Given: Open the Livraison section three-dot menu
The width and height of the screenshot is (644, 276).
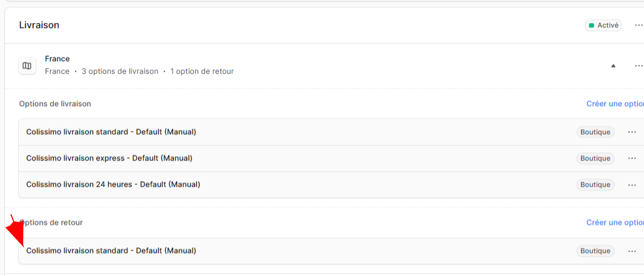Looking at the screenshot, I should click(x=638, y=26).
